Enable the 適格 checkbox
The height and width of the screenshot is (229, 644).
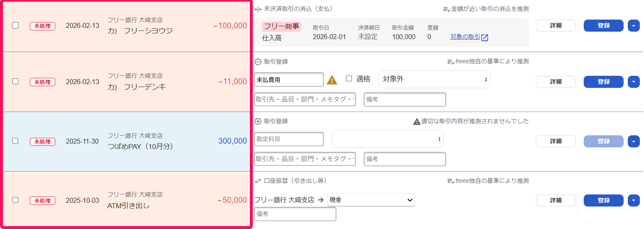(349, 78)
